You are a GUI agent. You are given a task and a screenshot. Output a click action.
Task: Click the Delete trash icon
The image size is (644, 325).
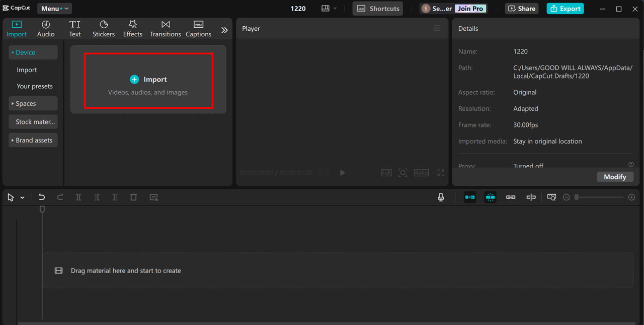(x=133, y=198)
